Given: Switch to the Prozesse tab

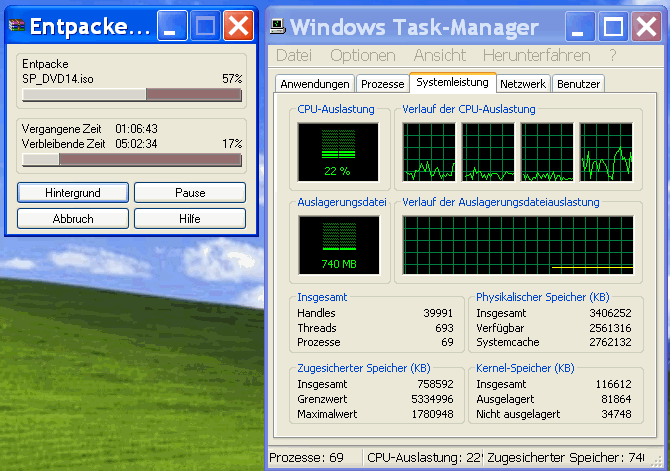Looking at the screenshot, I should [x=382, y=84].
